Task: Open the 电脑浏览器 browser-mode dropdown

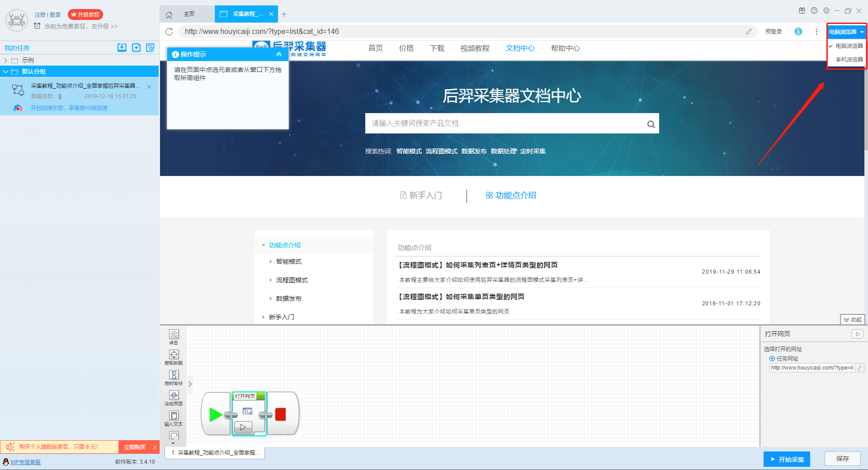Action: pyautogui.click(x=846, y=32)
